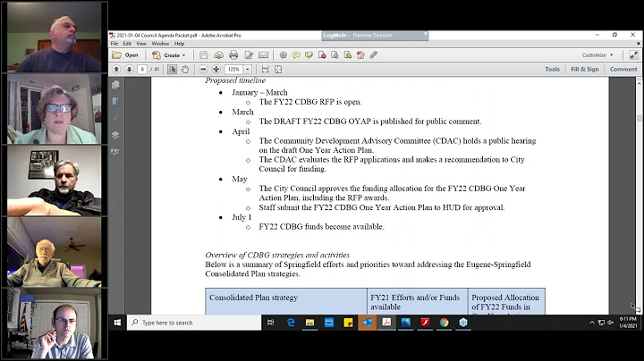Toggle read mode expand icon
The width and height of the screenshot is (644, 361).
point(634,55)
